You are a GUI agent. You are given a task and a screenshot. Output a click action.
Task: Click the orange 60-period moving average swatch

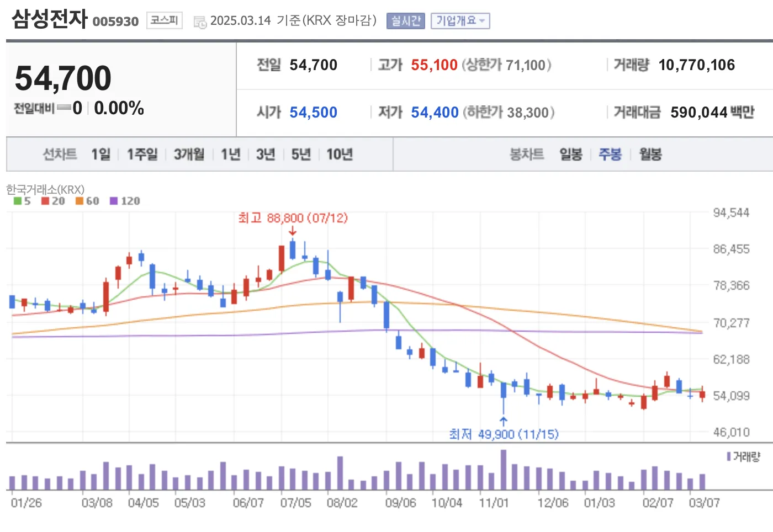coord(80,201)
